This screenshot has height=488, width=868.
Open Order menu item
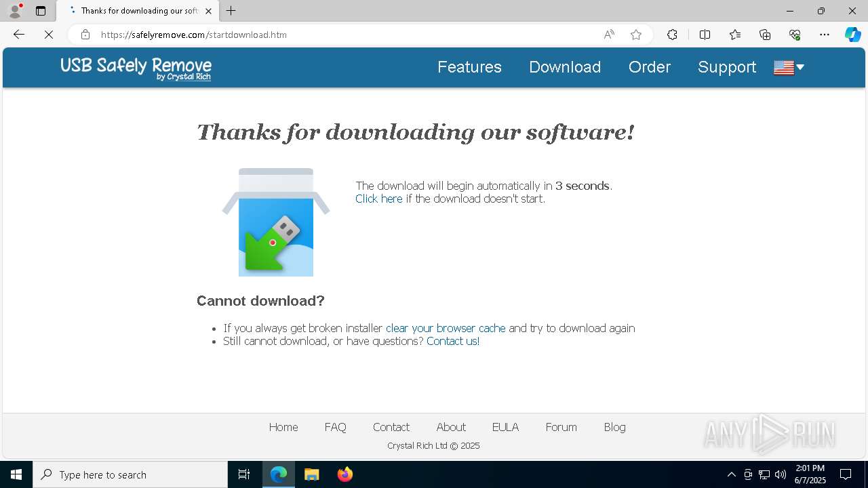click(650, 67)
